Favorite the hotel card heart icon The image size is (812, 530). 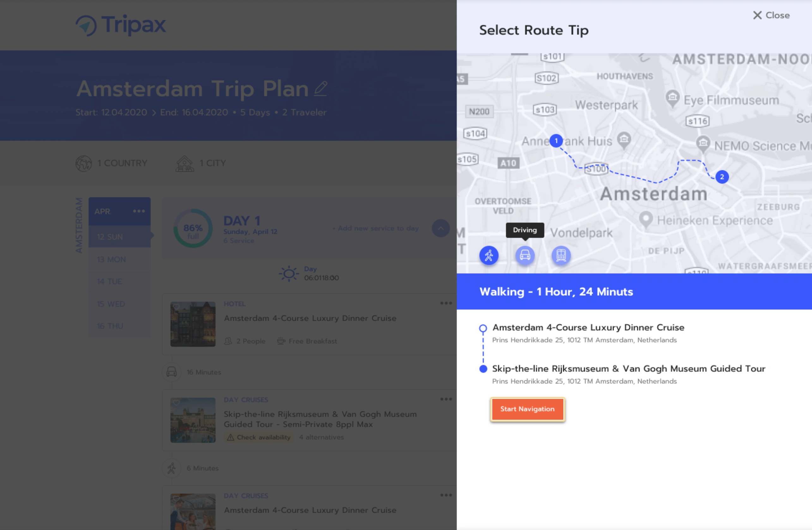[176, 307]
